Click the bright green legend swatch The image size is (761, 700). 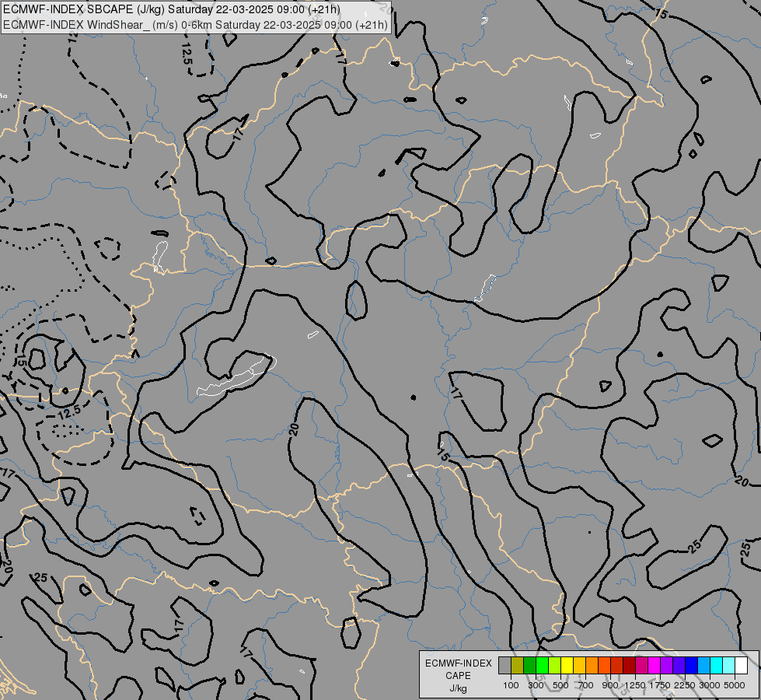point(542,666)
